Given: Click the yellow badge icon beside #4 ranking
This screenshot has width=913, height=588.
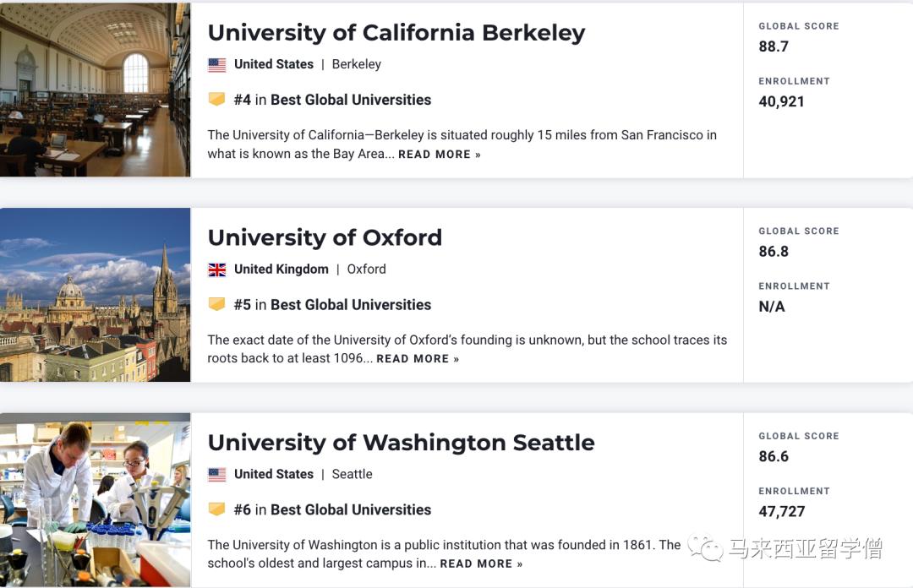Looking at the screenshot, I should (216, 100).
